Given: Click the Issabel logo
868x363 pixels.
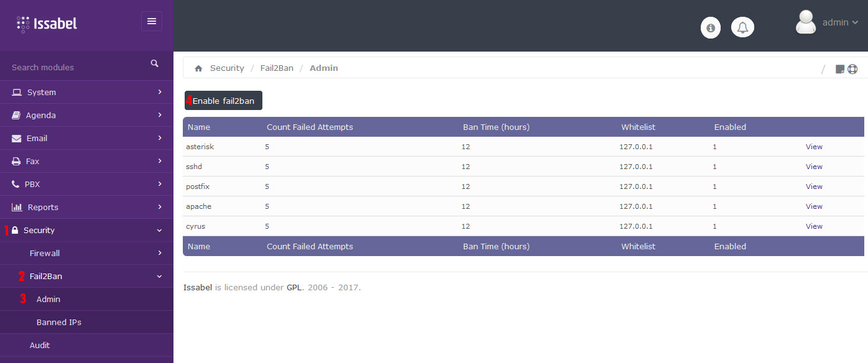Looking at the screenshot, I should point(47,24).
